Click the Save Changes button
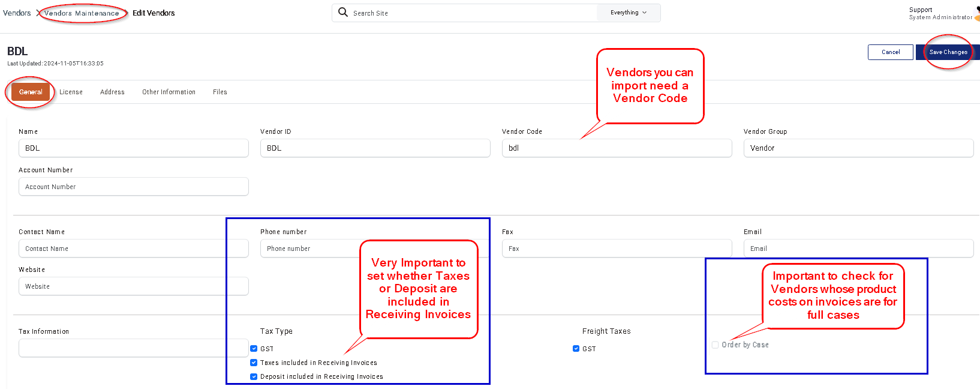This screenshot has width=980, height=389. click(948, 52)
